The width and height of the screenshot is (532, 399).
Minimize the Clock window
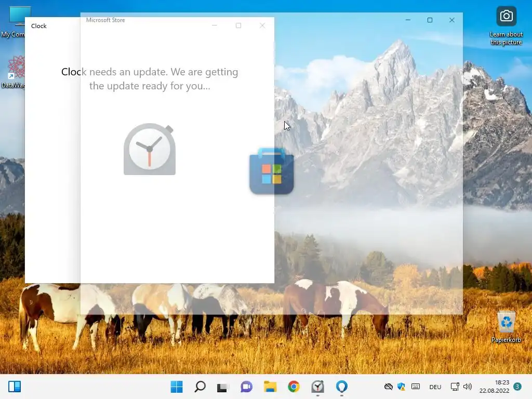pos(215,25)
